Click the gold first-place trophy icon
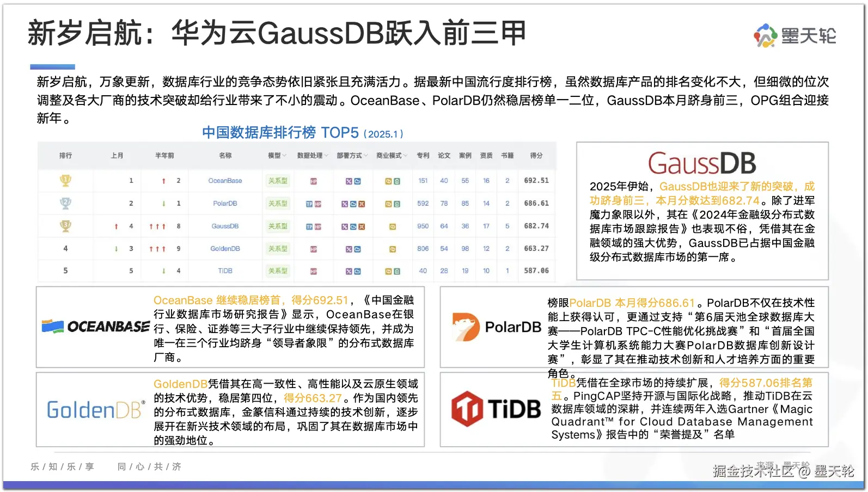The height and width of the screenshot is (492, 868). click(x=65, y=180)
